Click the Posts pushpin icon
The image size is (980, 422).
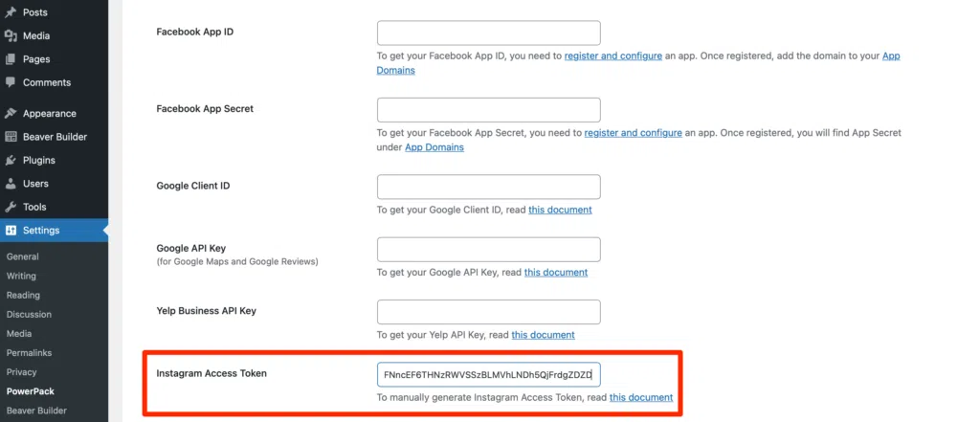10,12
